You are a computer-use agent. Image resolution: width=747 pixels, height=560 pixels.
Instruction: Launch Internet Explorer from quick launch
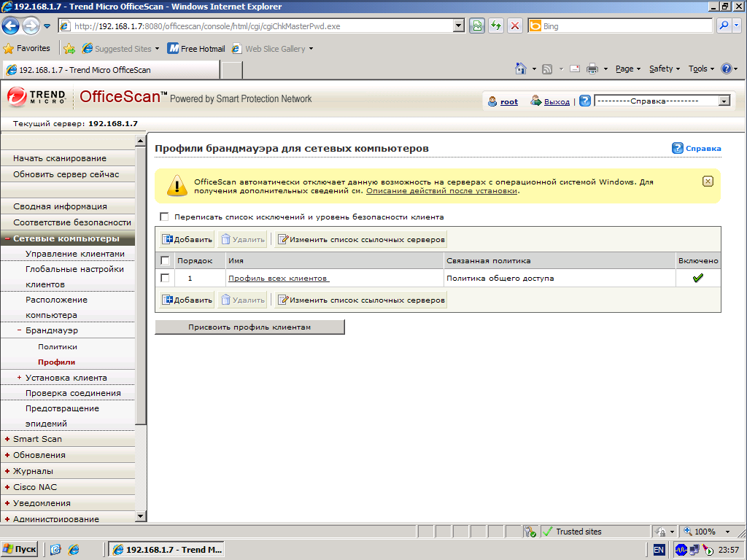pos(74,550)
